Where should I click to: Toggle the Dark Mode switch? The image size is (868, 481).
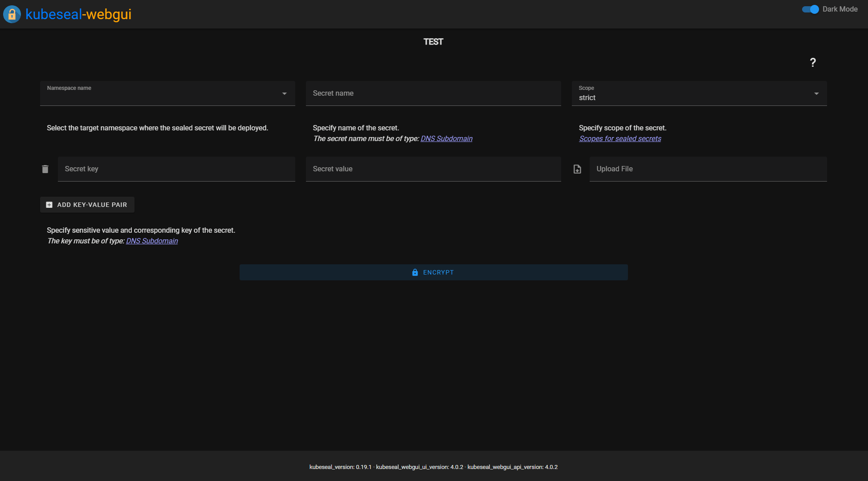click(x=810, y=9)
